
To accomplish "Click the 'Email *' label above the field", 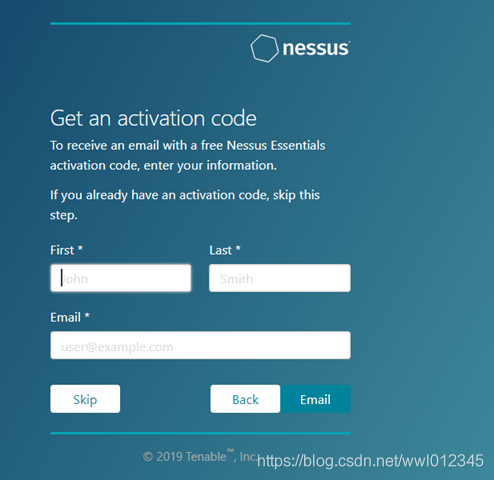I will pyautogui.click(x=70, y=317).
